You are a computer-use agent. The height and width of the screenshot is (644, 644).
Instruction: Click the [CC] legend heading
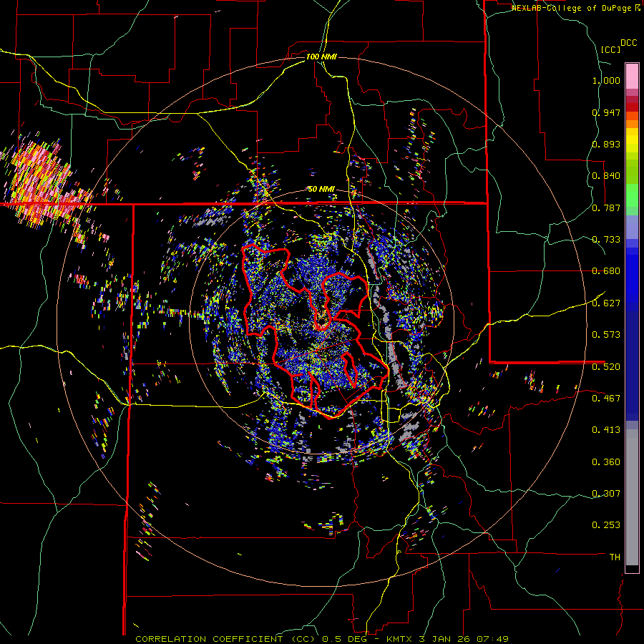pyautogui.click(x=610, y=49)
